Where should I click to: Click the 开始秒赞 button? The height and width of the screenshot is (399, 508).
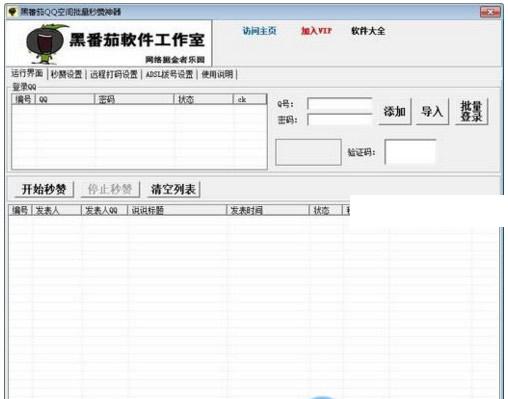coord(44,189)
